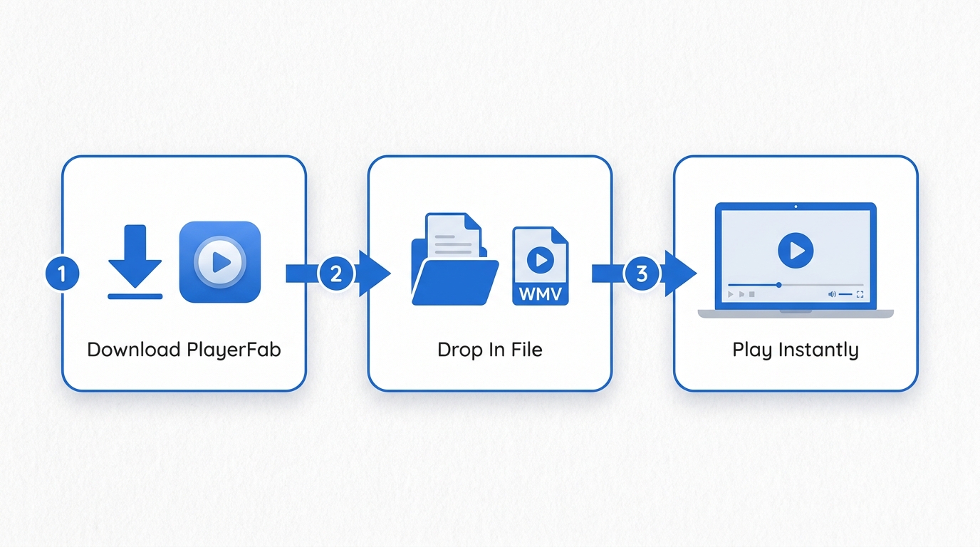
Task: Click the WMV file icon
Action: click(541, 266)
